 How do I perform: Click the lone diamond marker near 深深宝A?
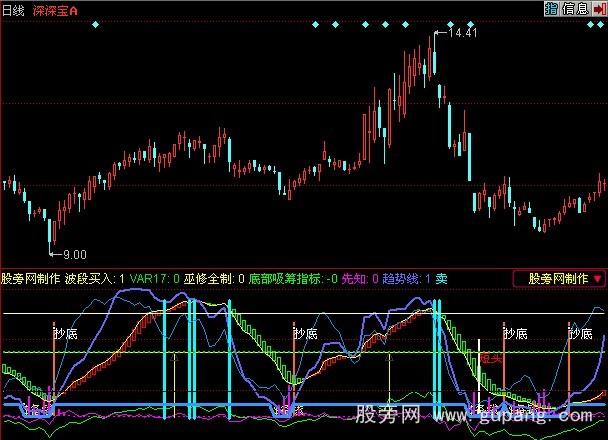point(95,24)
